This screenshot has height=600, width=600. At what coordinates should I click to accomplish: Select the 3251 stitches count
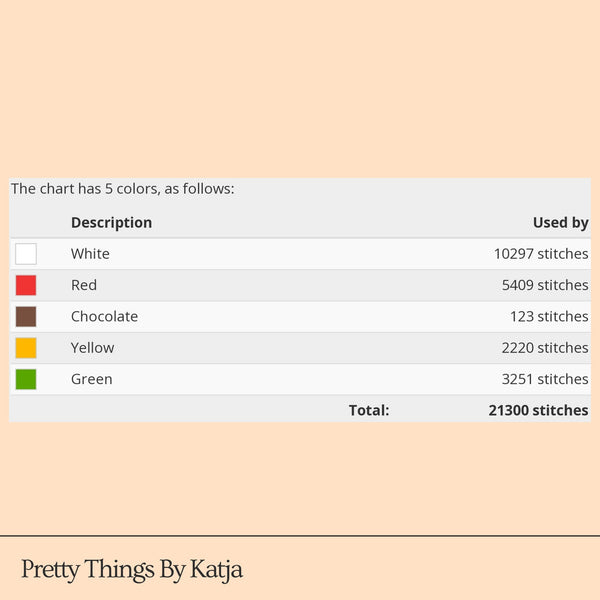coord(544,379)
